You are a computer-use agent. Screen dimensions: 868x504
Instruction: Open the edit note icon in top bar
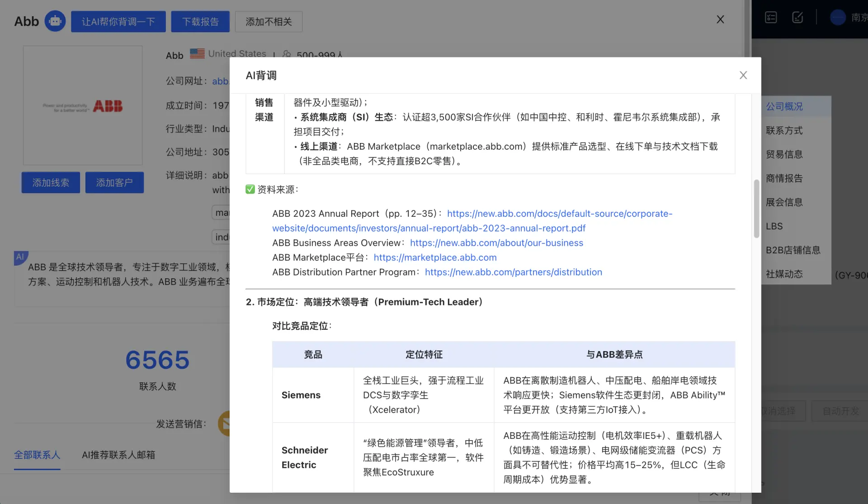[x=797, y=18]
